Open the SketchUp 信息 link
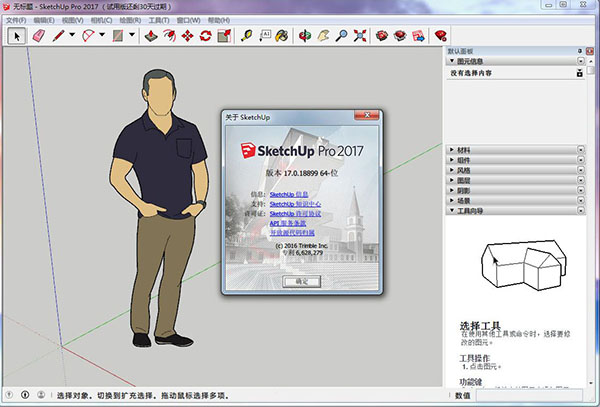This screenshot has height=407, width=600. click(289, 194)
